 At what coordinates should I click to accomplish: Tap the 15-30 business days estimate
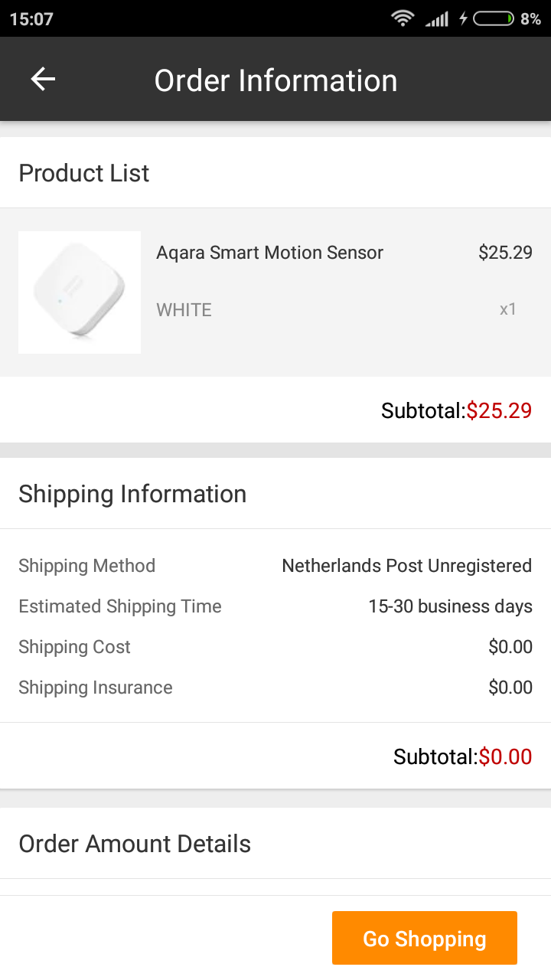click(450, 606)
